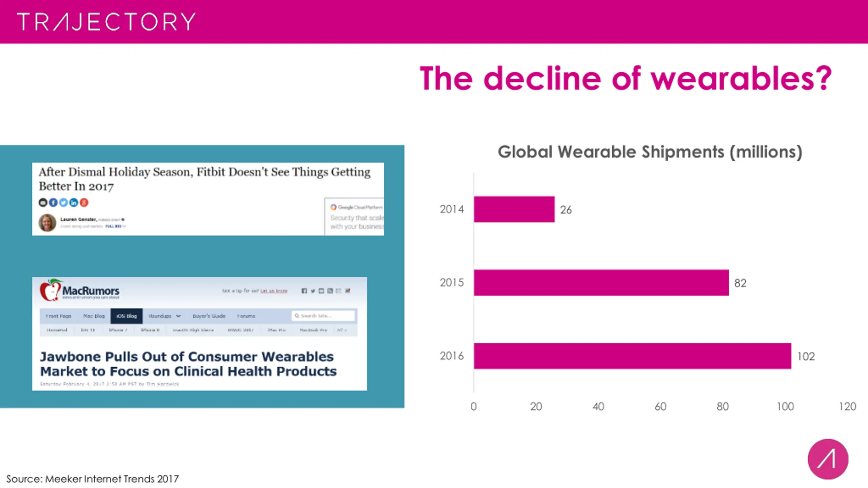
Task: Click the blue Twitter share circle
Action: coord(63,203)
